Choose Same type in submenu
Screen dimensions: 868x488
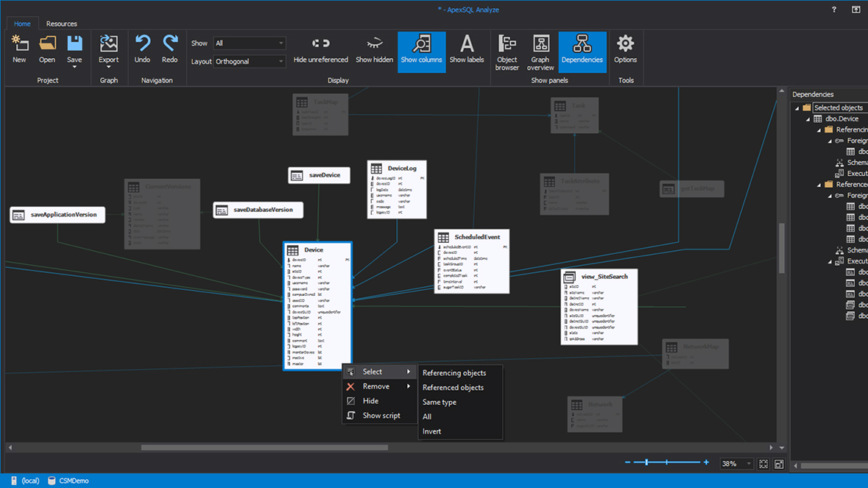(x=460, y=402)
